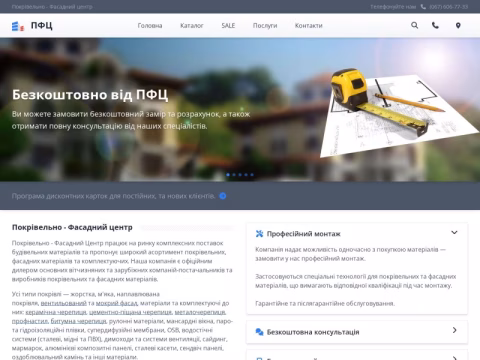
Task: Click the Гарантійне та післягарантійне обслуговування line
Action: (x=325, y=303)
